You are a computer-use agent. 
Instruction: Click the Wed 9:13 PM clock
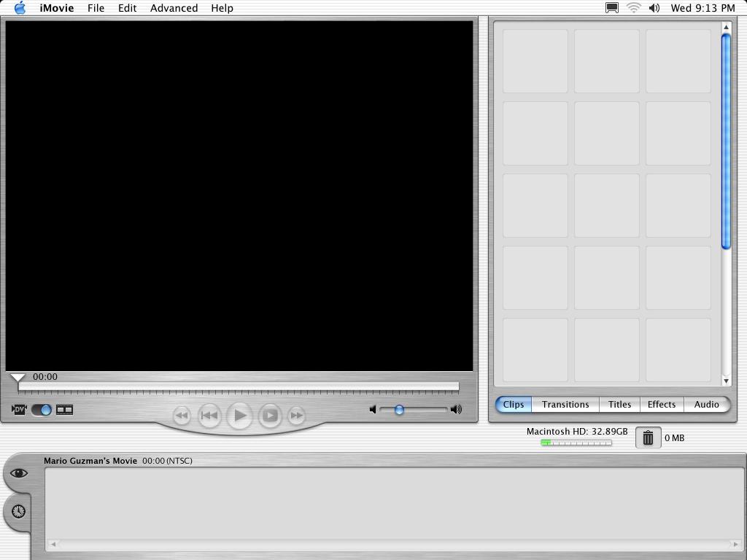(703, 8)
